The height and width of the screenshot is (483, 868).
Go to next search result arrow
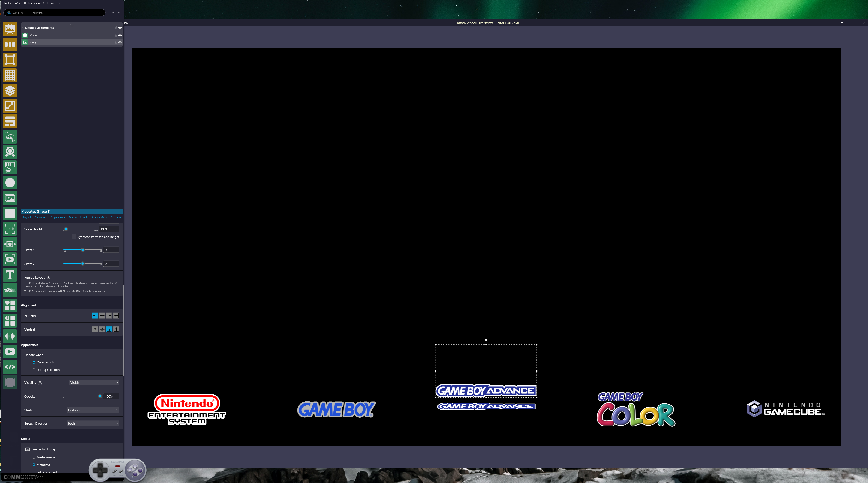(119, 13)
